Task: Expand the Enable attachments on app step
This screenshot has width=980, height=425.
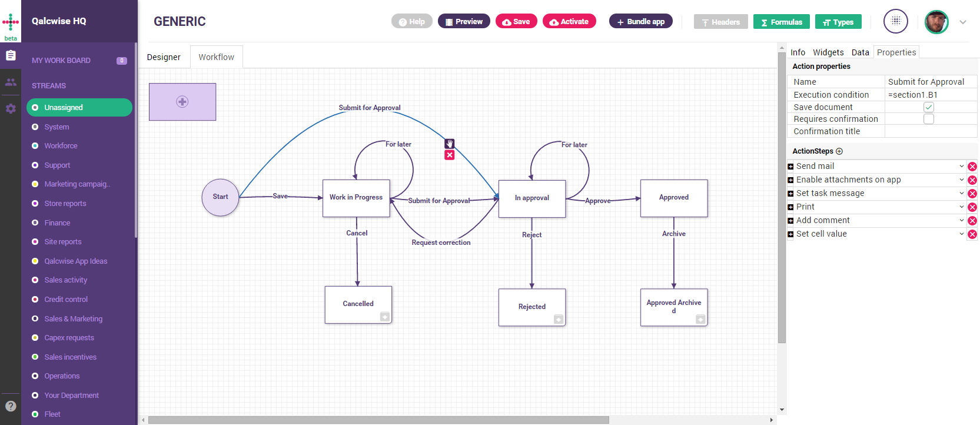Action: coord(790,180)
